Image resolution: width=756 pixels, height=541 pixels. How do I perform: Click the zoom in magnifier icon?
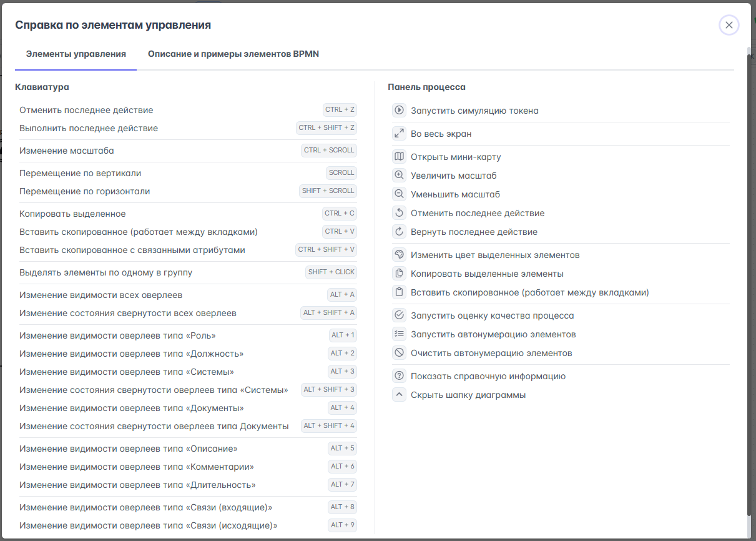[399, 176]
